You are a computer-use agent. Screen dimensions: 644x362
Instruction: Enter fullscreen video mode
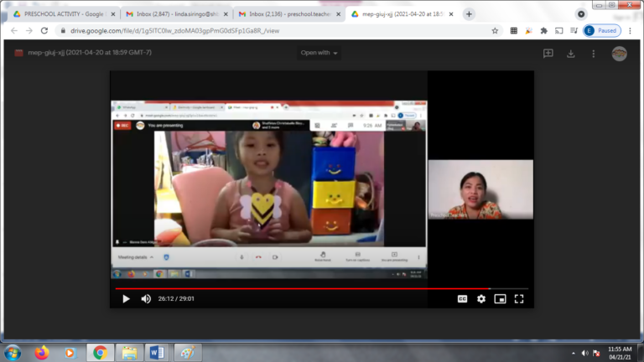pos(519,298)
